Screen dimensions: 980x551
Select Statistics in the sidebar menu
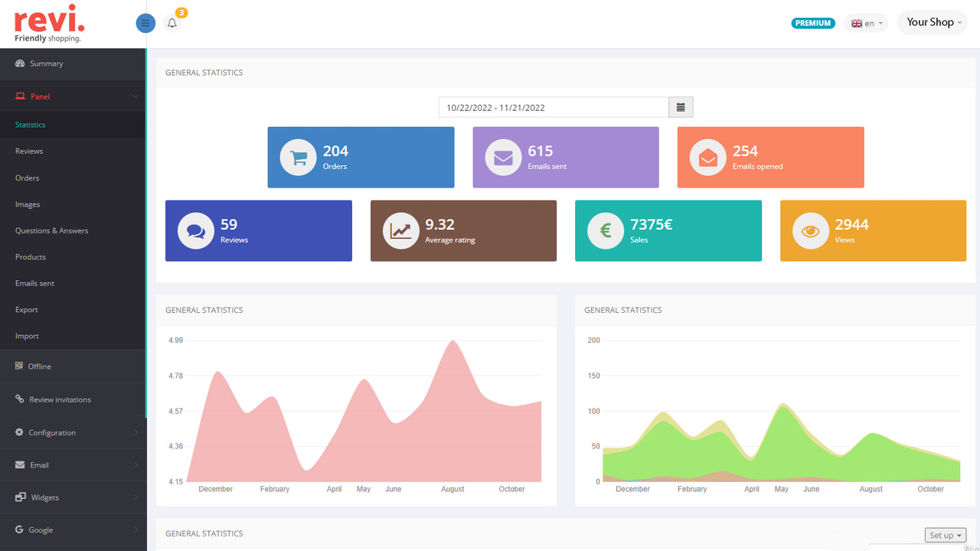(30, 124)
